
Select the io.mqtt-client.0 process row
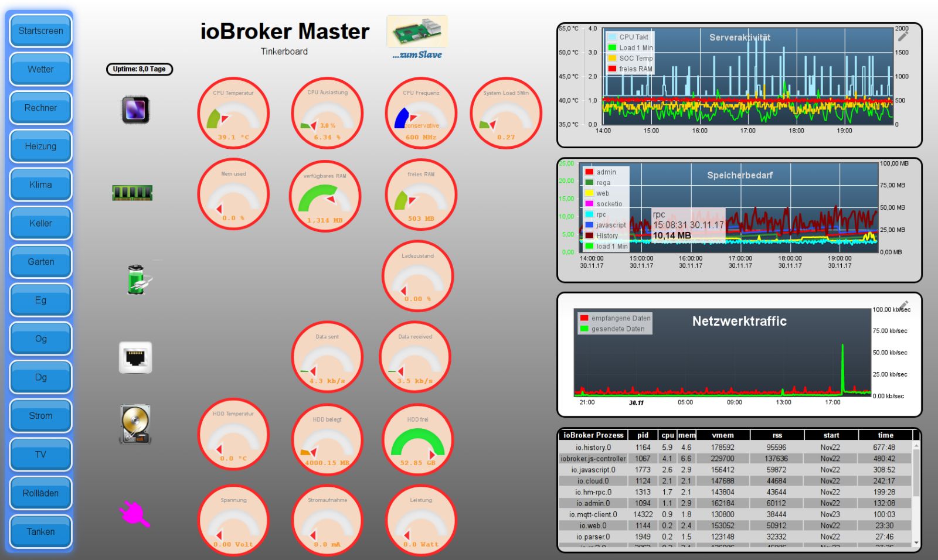[x=736, y=514]
